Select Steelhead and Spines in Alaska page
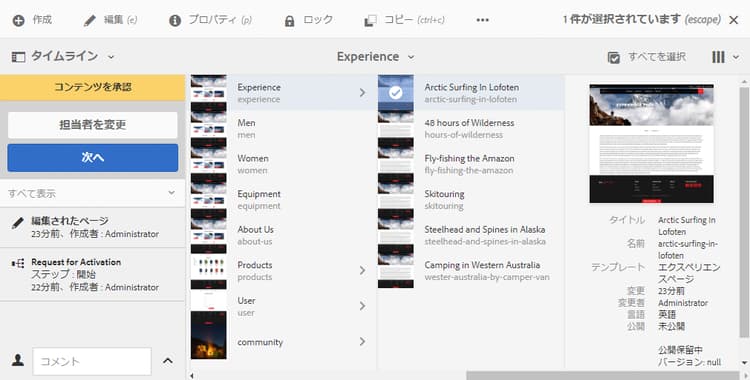Image resolution: width=750 pixels, height=380 pixels. point(471,235)
